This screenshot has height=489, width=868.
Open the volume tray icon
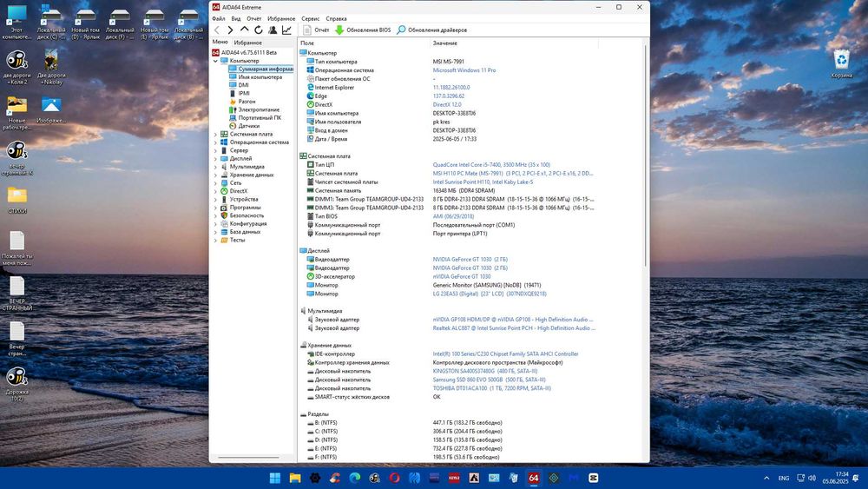pyautogui.click(x=812, y=478)
